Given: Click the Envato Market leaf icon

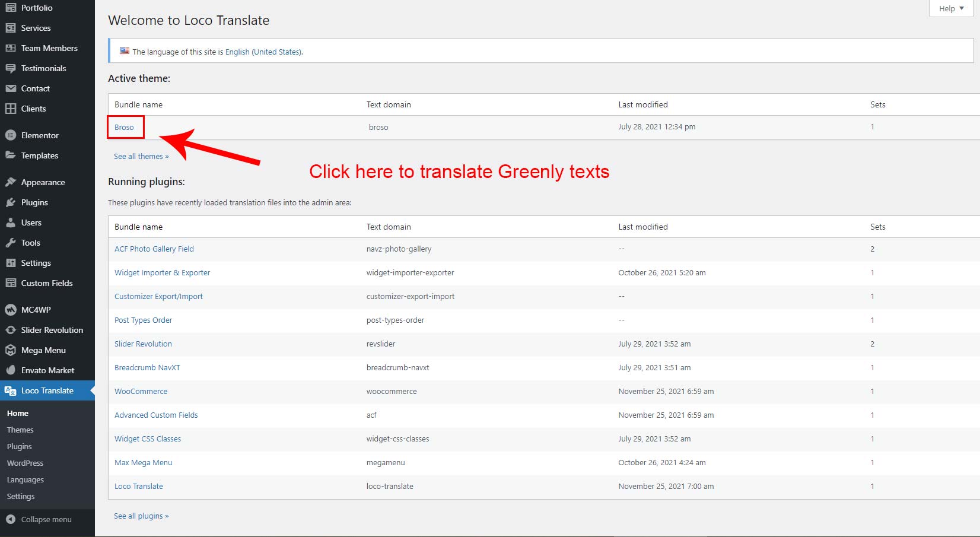Looking at the screenshot, I should click(11, 370).
